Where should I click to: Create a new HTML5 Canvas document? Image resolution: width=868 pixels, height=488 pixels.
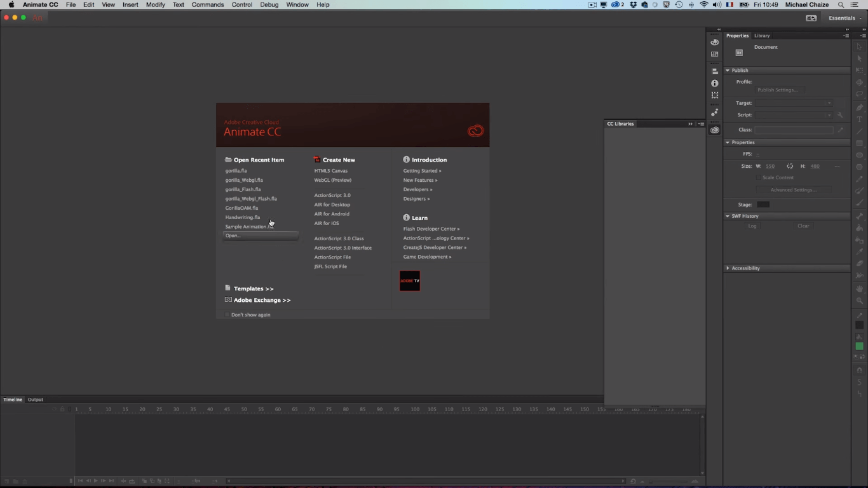[331, 171]
